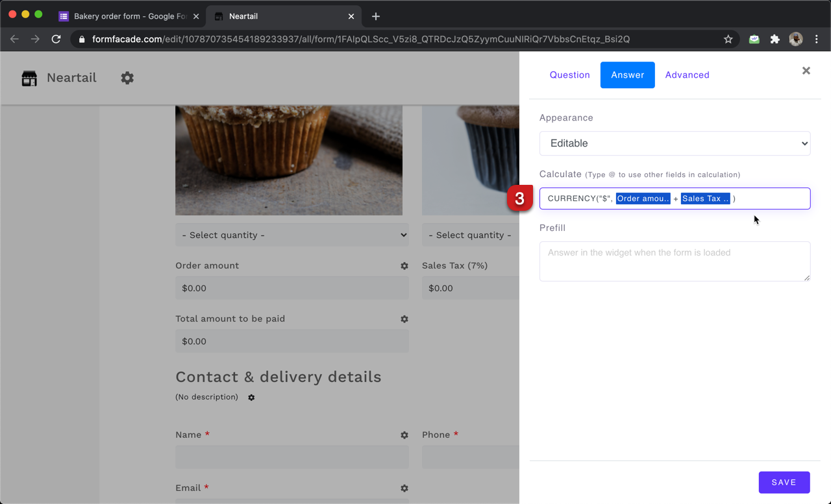Image resolution: width=831 pixels, height=504 pixels.
Task: Click into the Calculate formula field
Action: point(769,198)
